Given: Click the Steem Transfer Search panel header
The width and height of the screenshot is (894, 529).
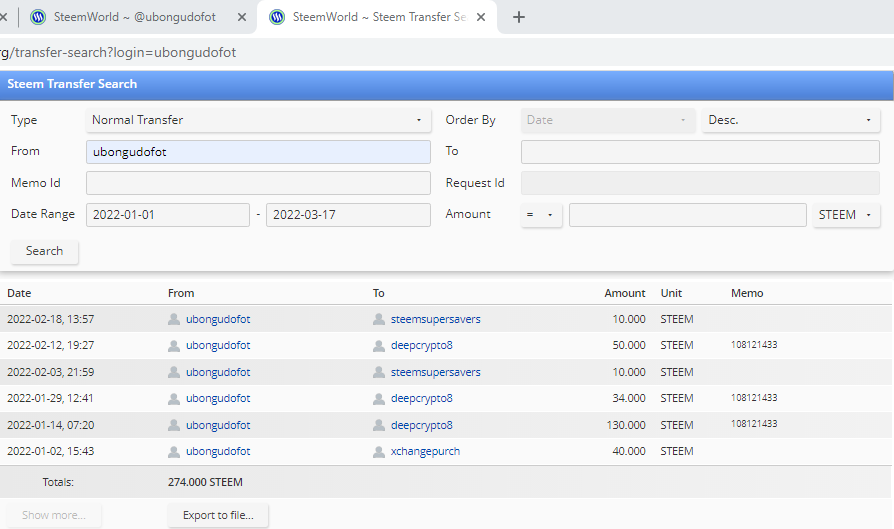Looking at the screenshot, I should pos(447,84).
